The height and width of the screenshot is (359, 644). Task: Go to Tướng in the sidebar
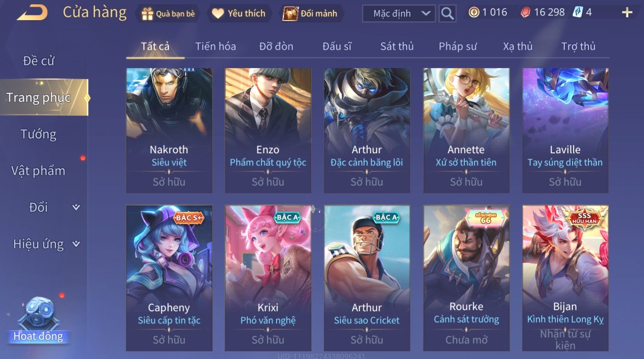(x=38, y=134)
